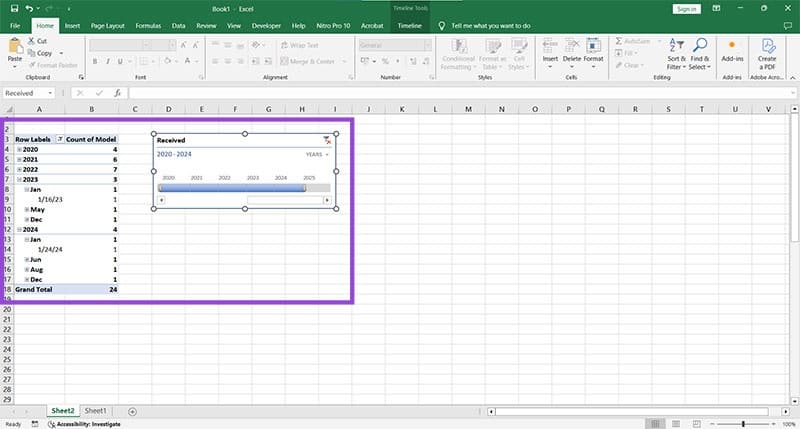Image resolution: width=800 pixels, height=429 pixels.
Task: Collapse the 2023 year group
Action: click(x=19, y=180)
